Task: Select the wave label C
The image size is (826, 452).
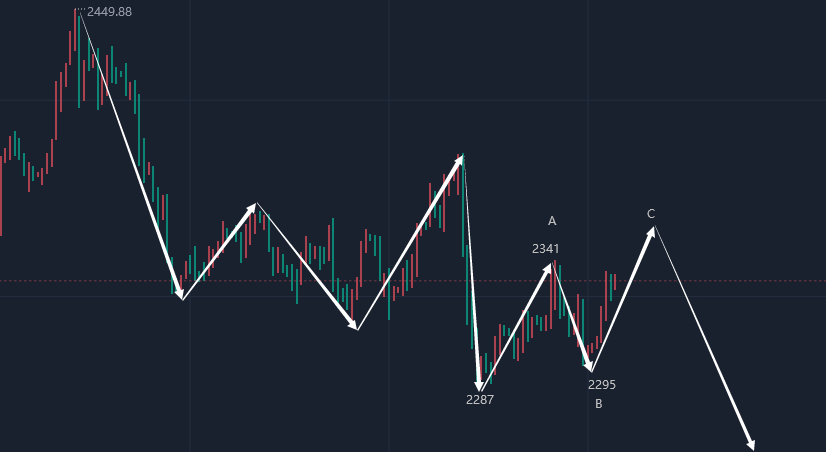Action: coord(651,213)
